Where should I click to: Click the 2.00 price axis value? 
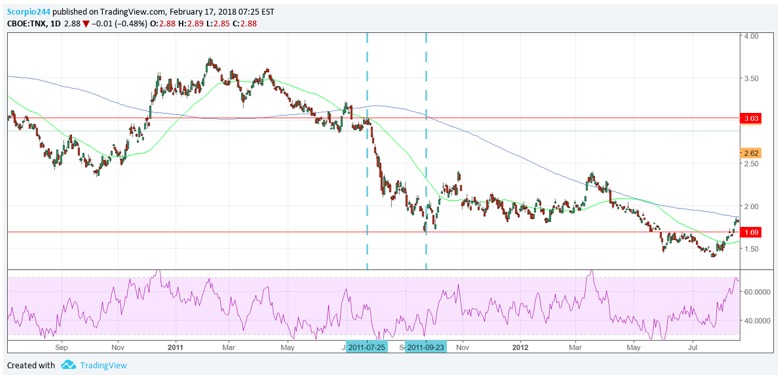point(753,206)
